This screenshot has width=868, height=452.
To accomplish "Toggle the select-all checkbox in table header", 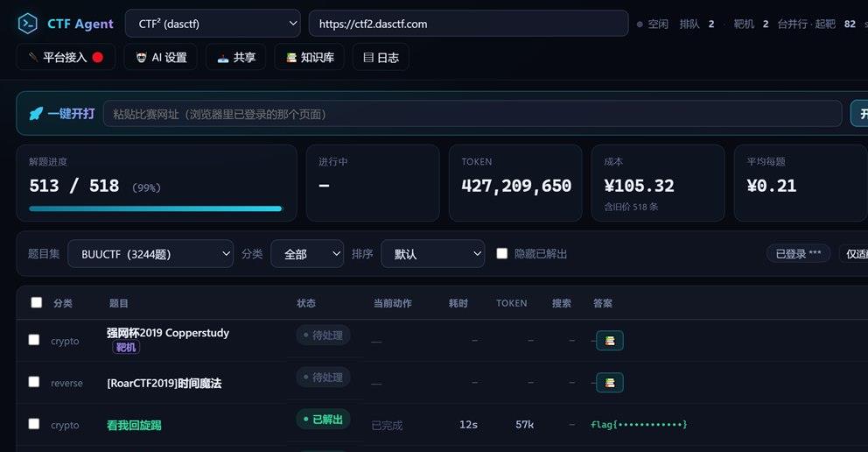I will click(x=37, y=302).
